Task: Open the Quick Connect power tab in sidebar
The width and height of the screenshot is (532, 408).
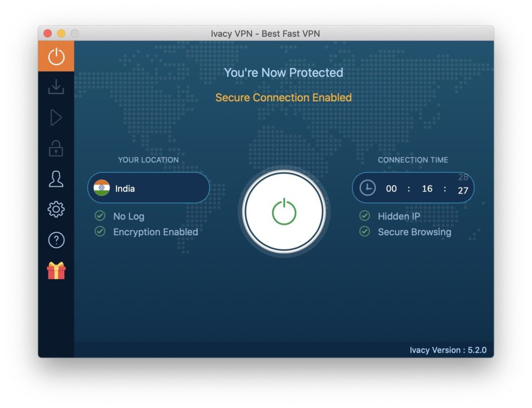Action: [56, 56]
